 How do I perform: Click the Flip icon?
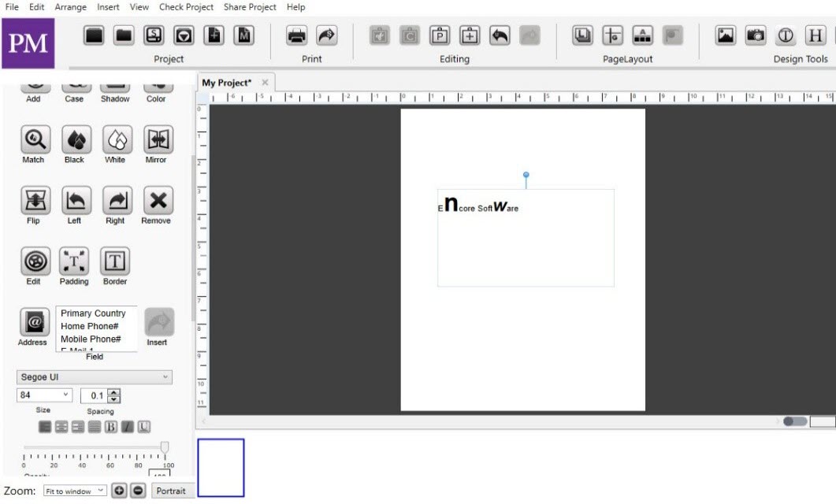pyautogui.click(x=35, y=200)
